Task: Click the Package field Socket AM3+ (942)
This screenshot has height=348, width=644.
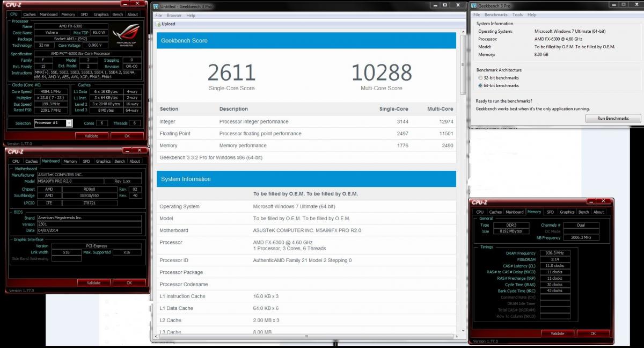Action: point(71,39)
